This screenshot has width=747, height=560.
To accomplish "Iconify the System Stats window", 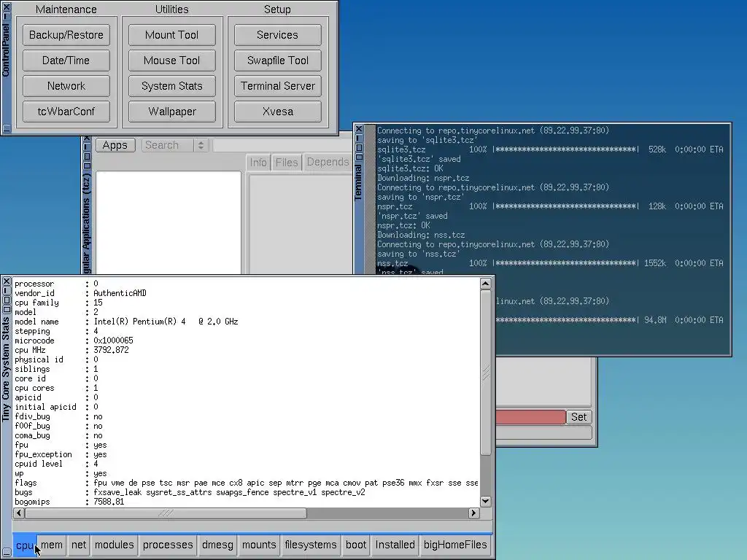I will (x=7, y=290).
